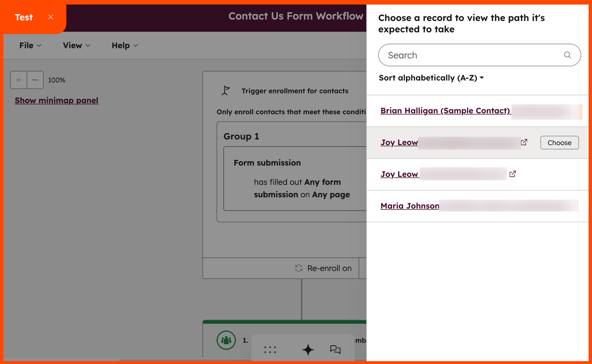
Task: Open the Brian Halligan (Sample Contact) record
Action: [445, 111]
